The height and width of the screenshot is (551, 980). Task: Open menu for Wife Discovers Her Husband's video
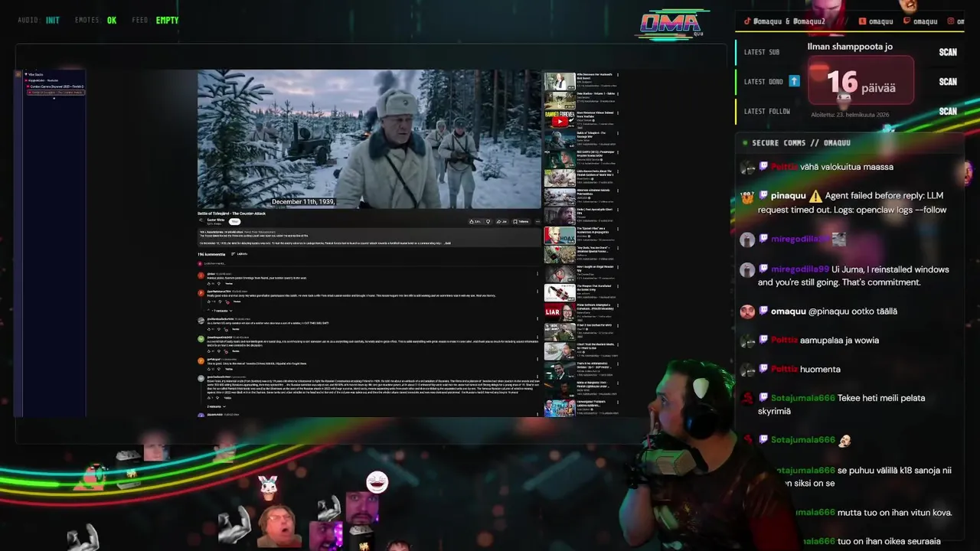[x=618, y=76]
